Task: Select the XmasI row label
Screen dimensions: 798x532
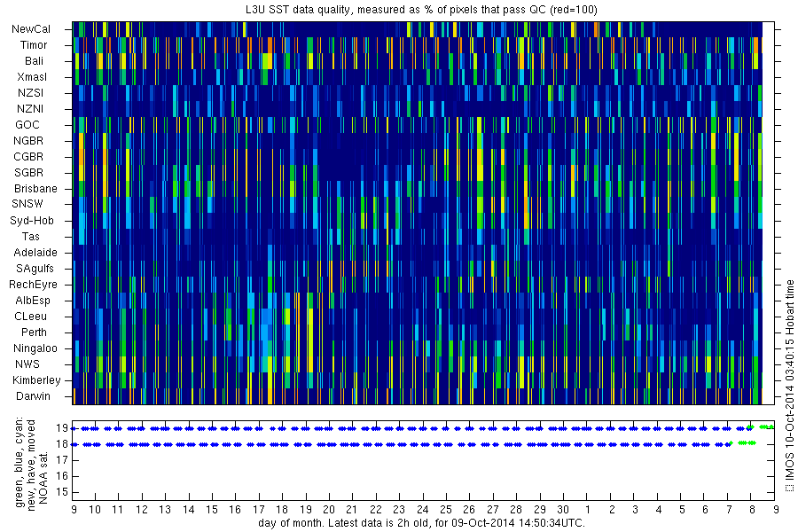Action: coord(32,77)
